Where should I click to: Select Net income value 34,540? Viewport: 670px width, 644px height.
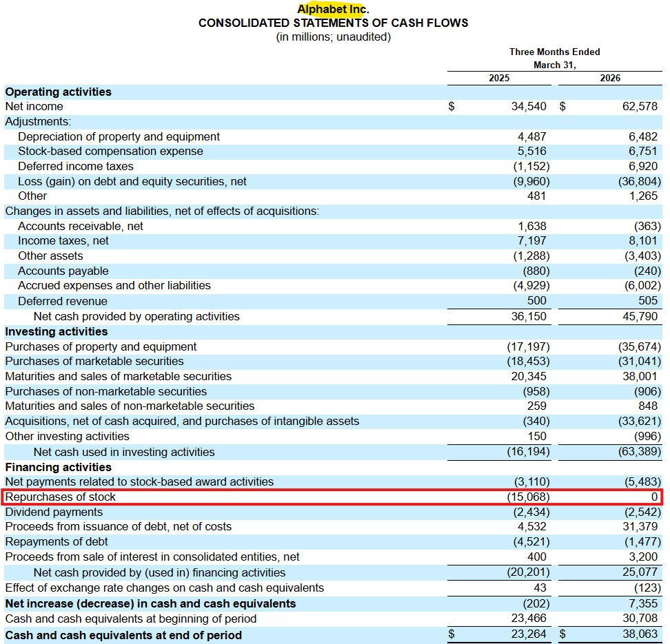tap(529, 106)
